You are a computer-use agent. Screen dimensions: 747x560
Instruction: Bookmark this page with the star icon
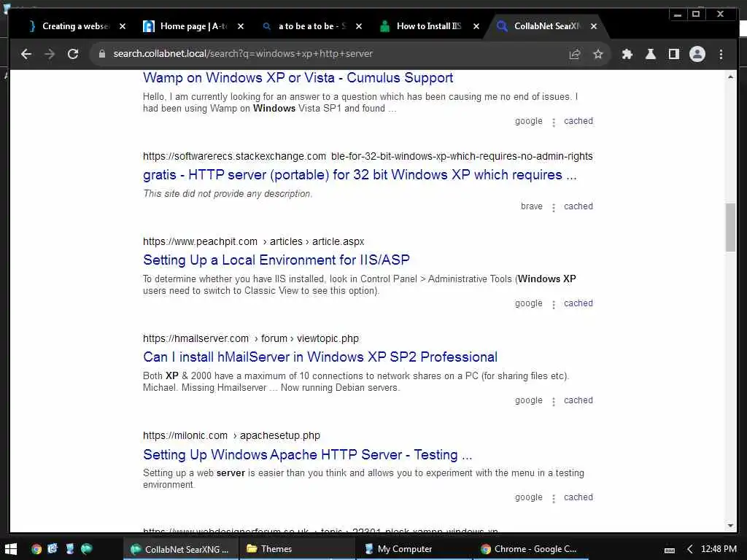(598, 54)
